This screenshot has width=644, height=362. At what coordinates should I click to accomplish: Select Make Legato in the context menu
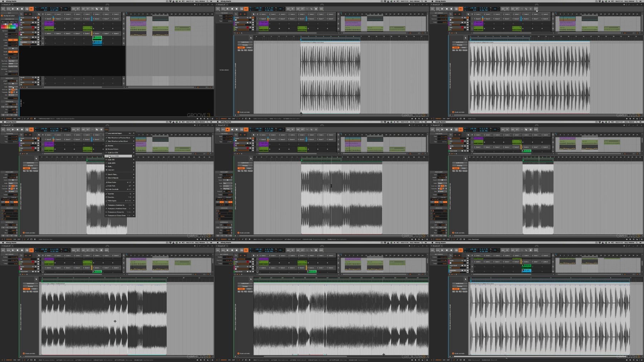point(112,201)
